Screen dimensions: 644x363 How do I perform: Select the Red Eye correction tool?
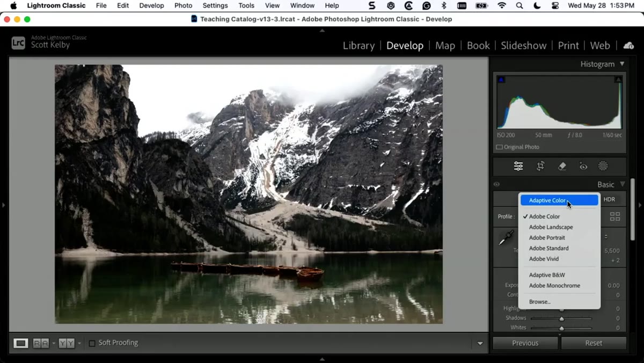tap(583, 166)
